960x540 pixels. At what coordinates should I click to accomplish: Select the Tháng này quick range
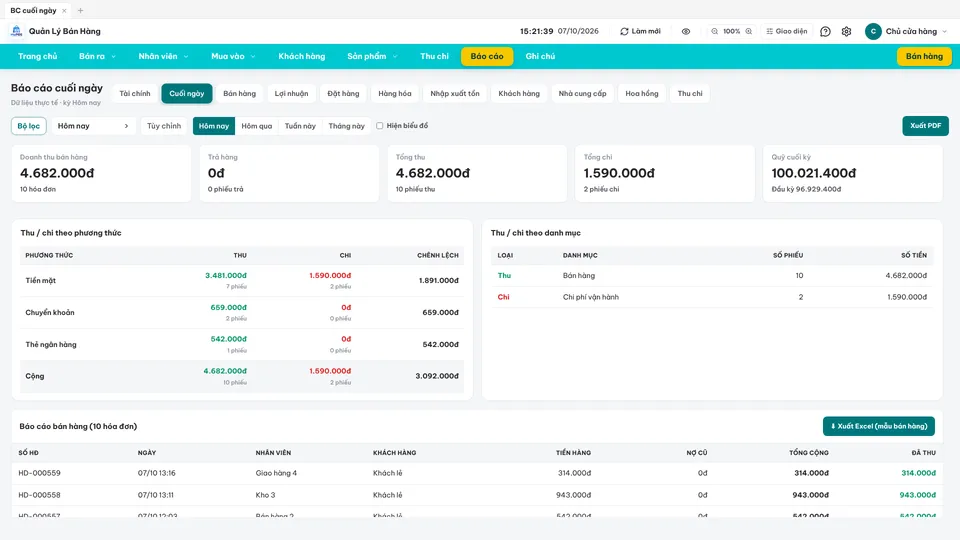[x=347, y=126]
